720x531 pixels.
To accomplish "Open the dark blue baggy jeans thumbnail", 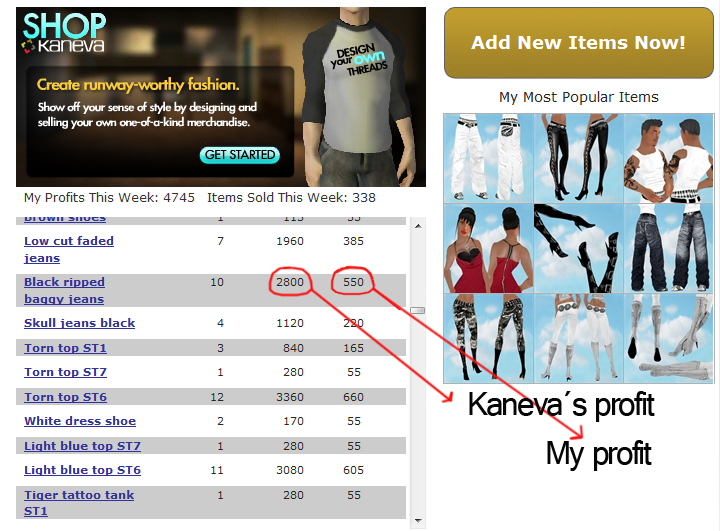I will pyautogui.click(x=669, y=249).
